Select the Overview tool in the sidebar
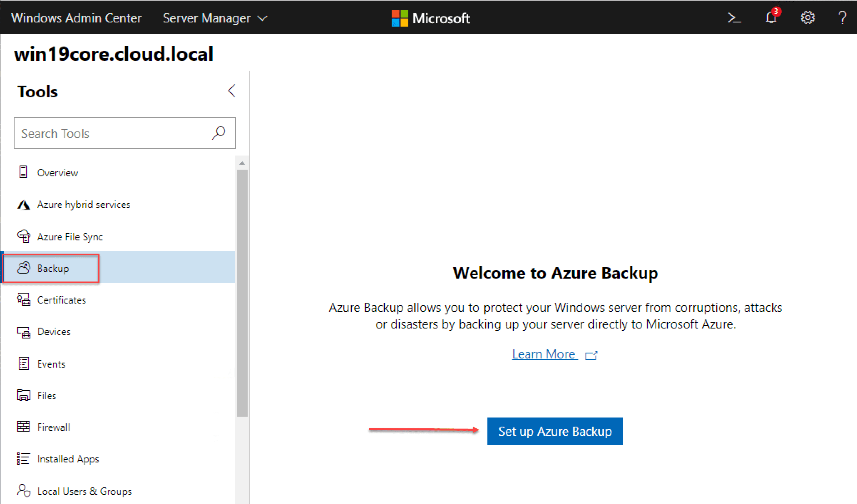This screenshot has width=857, height=504. [x=57, y=173]
